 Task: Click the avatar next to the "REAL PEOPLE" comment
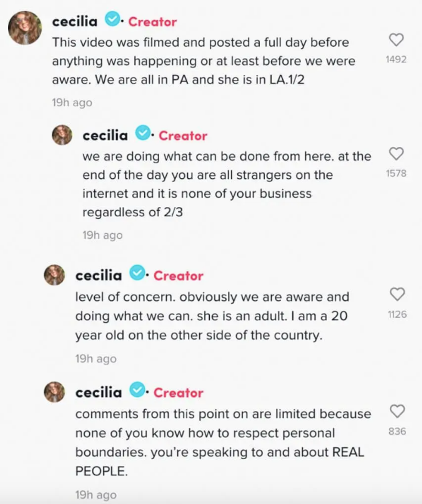tap(55, 392)
